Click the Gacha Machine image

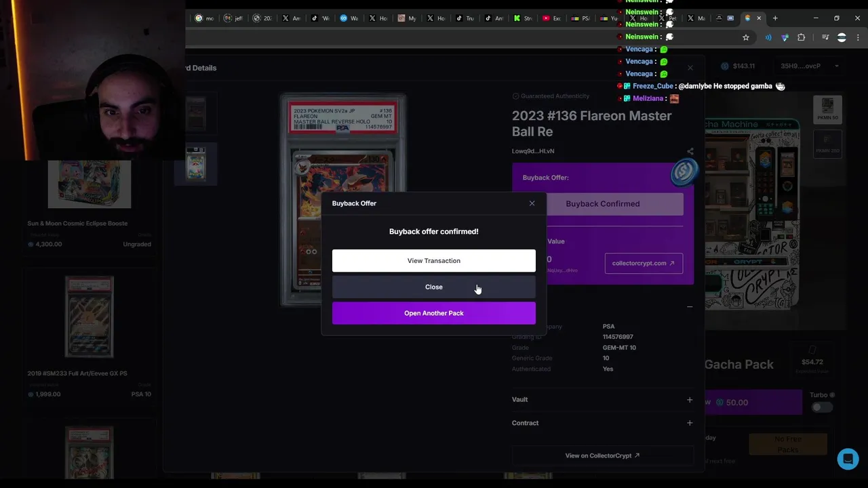753,213
